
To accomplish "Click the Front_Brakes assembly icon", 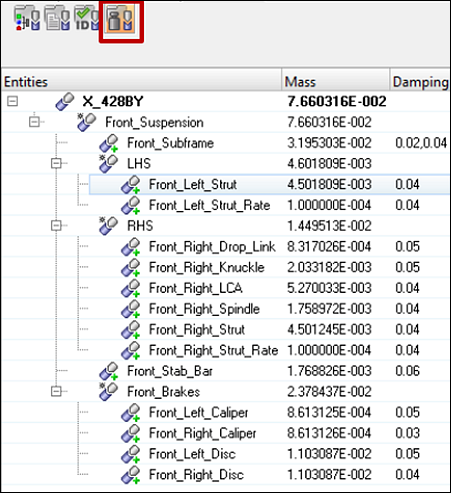I will pyautogui.click(x=109, y=392).
